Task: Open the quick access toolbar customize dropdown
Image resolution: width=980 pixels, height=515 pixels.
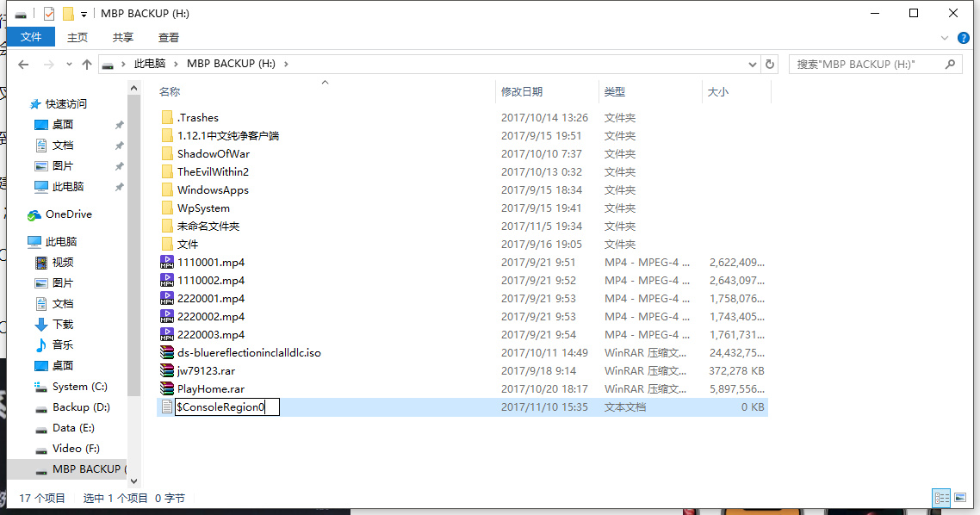Action: tap(84, 14)
